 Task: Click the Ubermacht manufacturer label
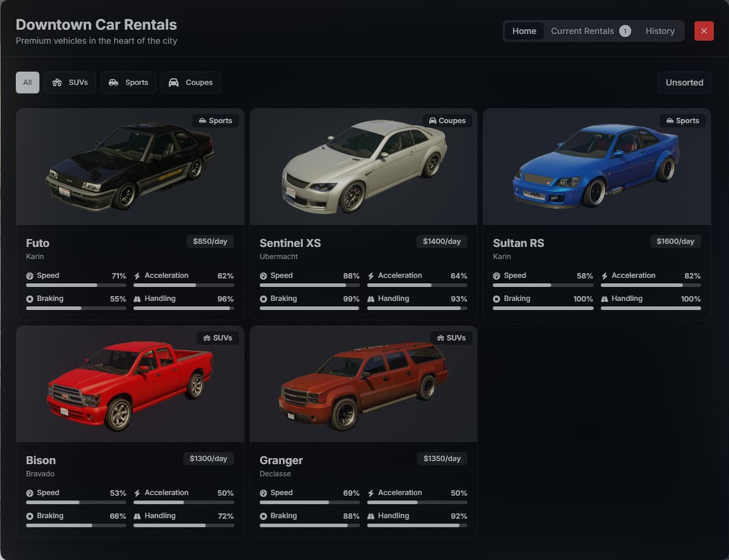pyautogui.click(x=279, y=257)
